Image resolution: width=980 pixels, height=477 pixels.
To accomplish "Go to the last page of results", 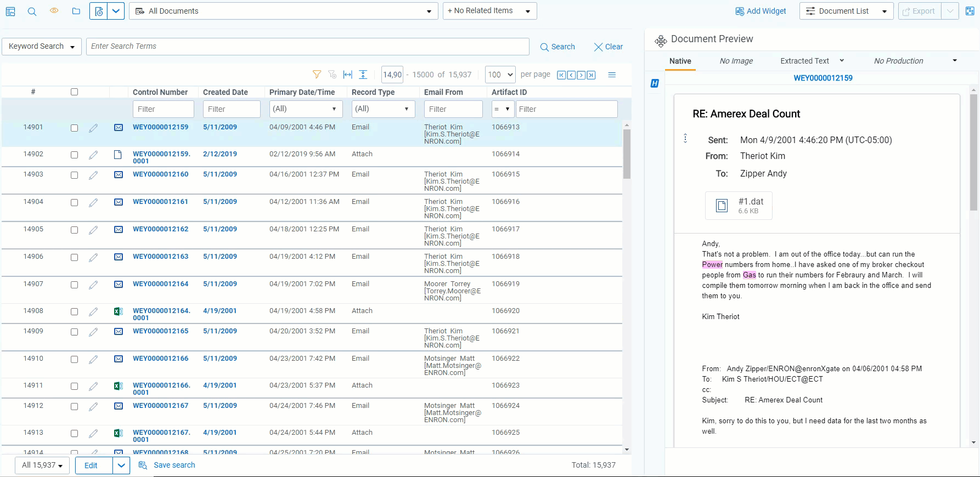I will [591, 75].
